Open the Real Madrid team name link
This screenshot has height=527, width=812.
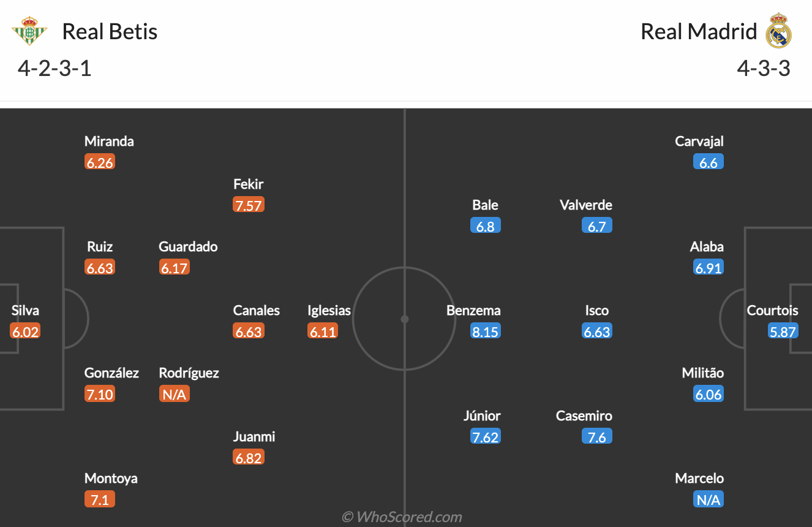698,31
